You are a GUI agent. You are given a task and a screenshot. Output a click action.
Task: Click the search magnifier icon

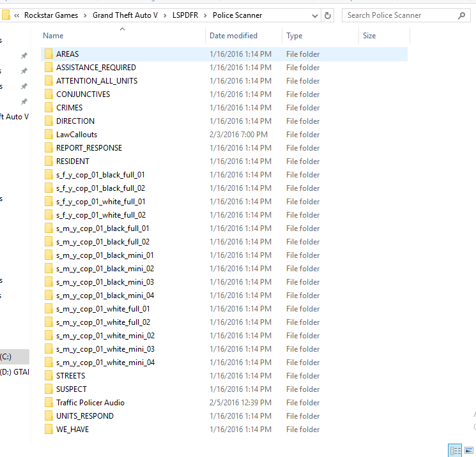(x=461, y=15)
